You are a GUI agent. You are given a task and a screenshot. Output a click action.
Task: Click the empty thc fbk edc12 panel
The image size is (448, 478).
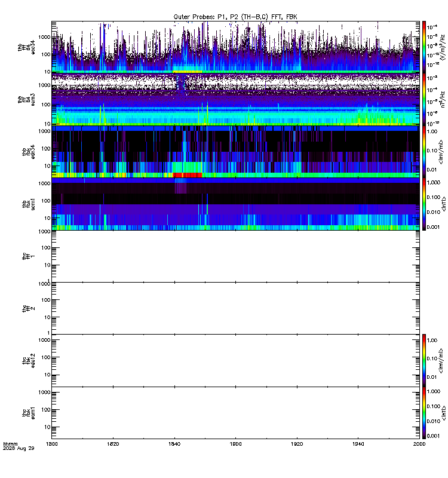(235, 361)
